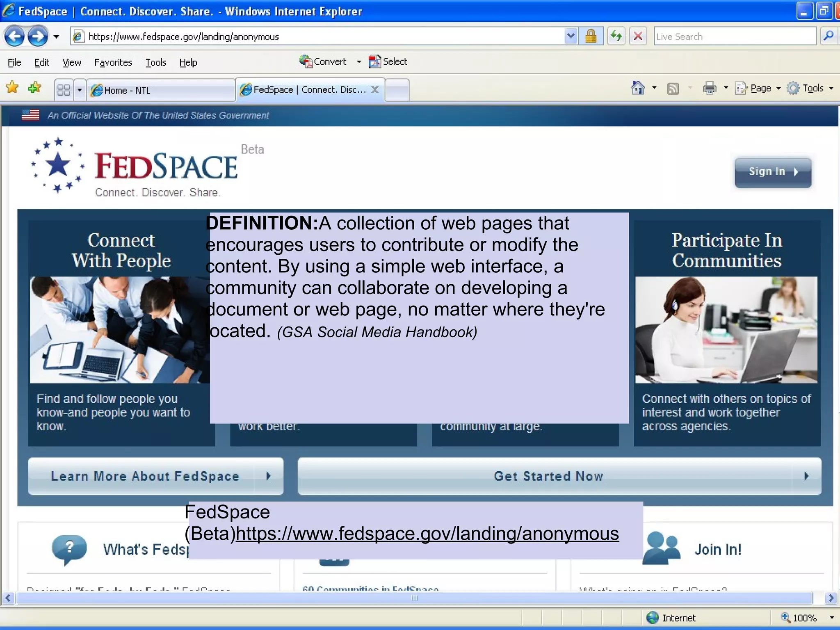The image size is (840, 630).
Task: Switch to the Home - NTL tab
Action: [161, 90]
